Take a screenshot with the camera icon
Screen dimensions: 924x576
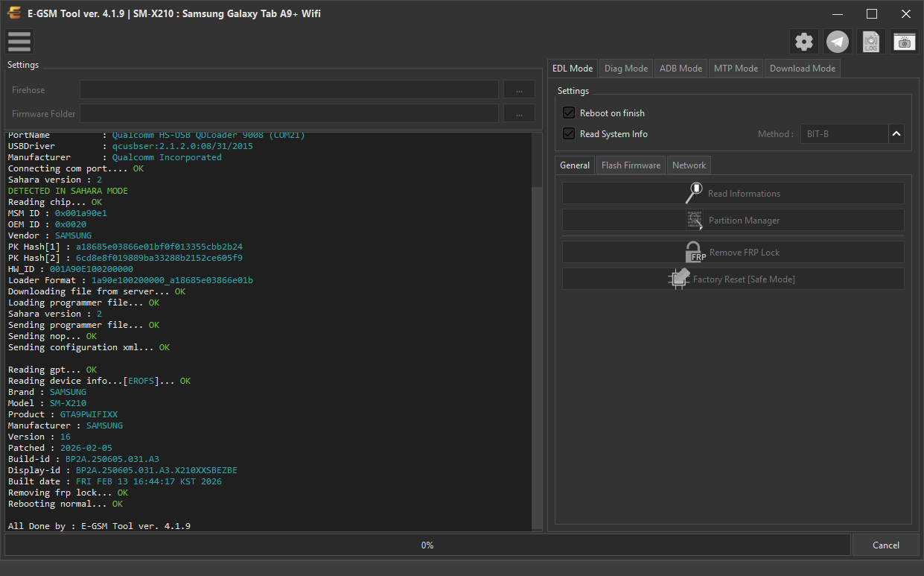click(905, 42)
